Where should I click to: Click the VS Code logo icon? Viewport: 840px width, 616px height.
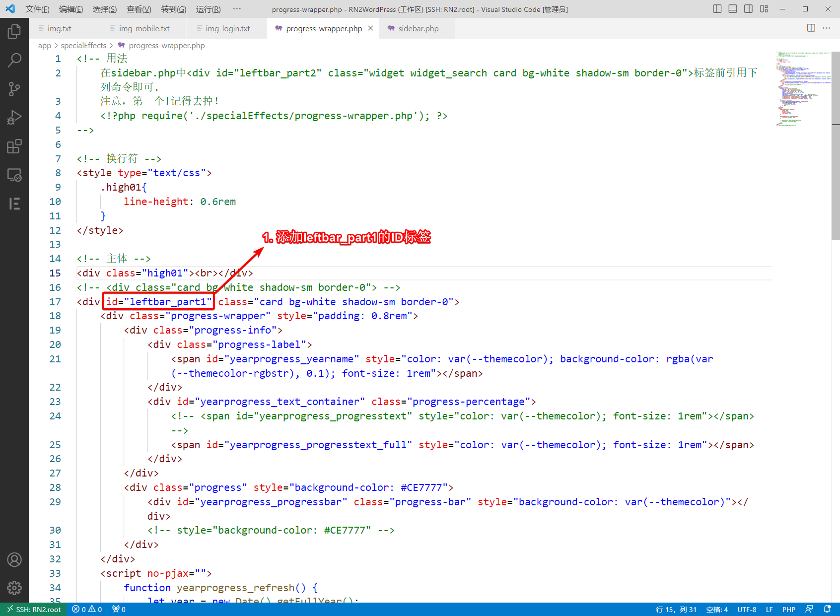[10, 9]
